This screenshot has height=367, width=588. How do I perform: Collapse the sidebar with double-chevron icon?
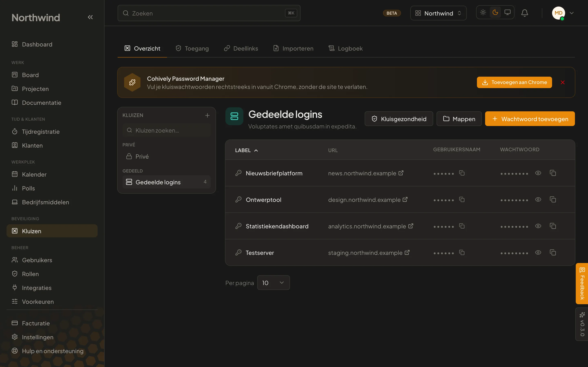tap(90, 17)
